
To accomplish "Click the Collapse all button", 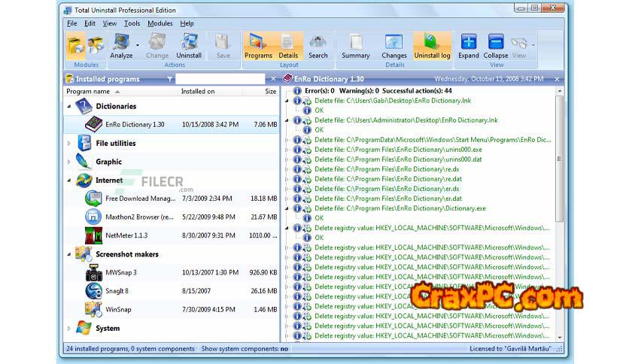I will pos(495,46).
